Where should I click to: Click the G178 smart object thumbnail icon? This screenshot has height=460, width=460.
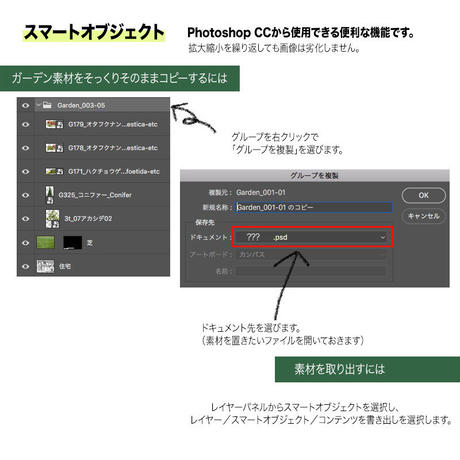(54, 148)
